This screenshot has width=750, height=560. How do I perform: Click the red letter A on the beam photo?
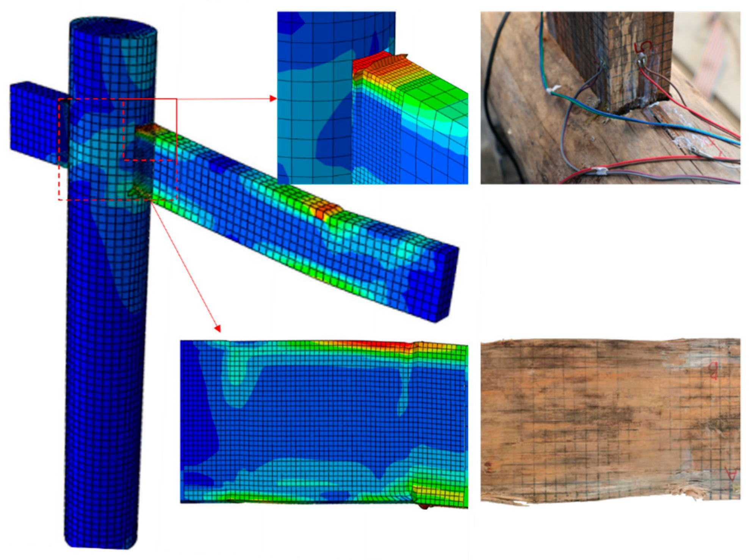tap(731, 474)
